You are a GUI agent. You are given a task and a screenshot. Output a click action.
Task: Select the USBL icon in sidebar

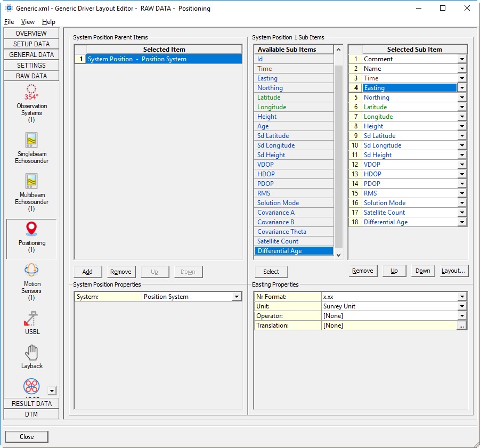(x=31, y=319)
